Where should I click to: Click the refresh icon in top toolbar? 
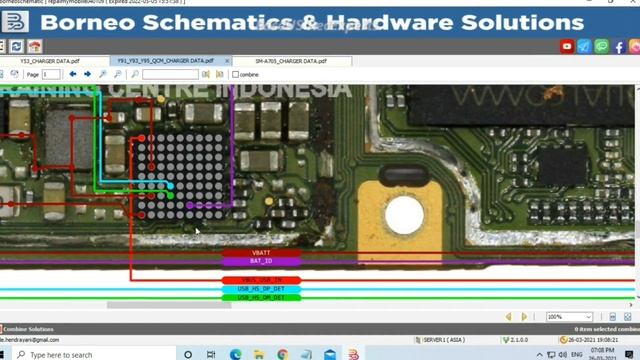click(x=16, y=47)
